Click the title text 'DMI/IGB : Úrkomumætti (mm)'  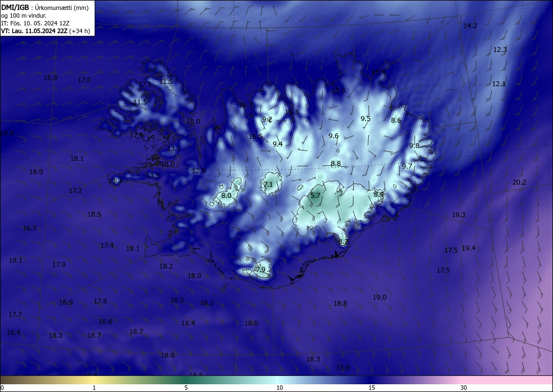tap(45, 8)
